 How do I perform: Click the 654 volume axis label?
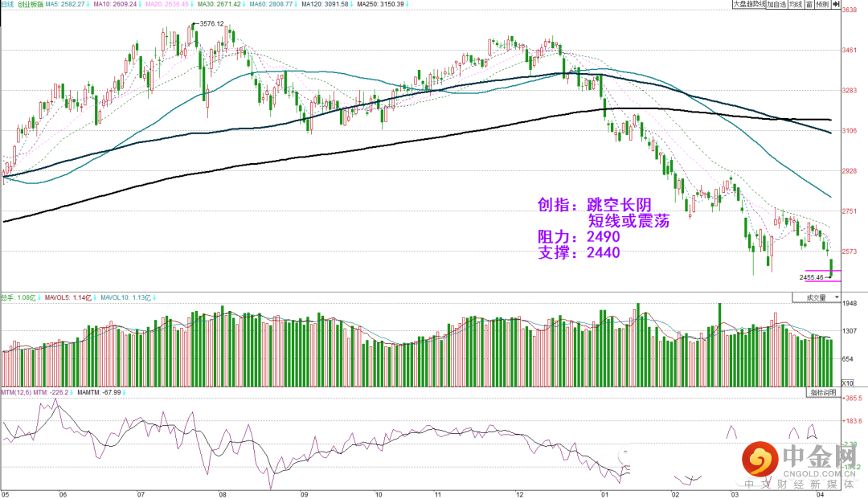(x=848, y=359)
